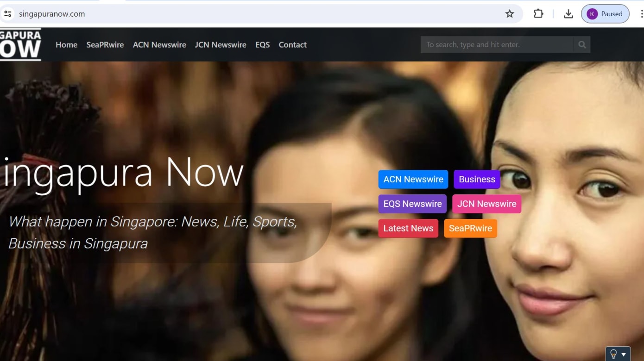The width and height of the screenshot is (644, 361).
Task: Open JCN Newswire in the top navigation
Action: (221, 45)
